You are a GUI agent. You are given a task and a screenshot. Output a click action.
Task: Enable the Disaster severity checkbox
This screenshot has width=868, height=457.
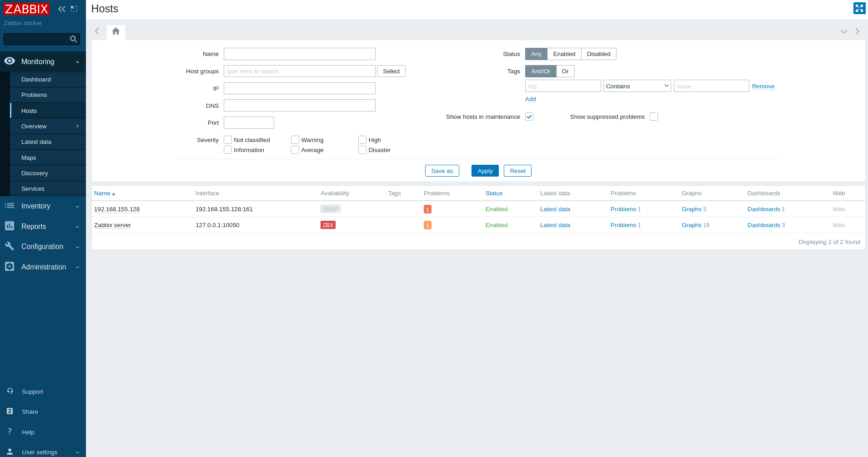(362, 150)
